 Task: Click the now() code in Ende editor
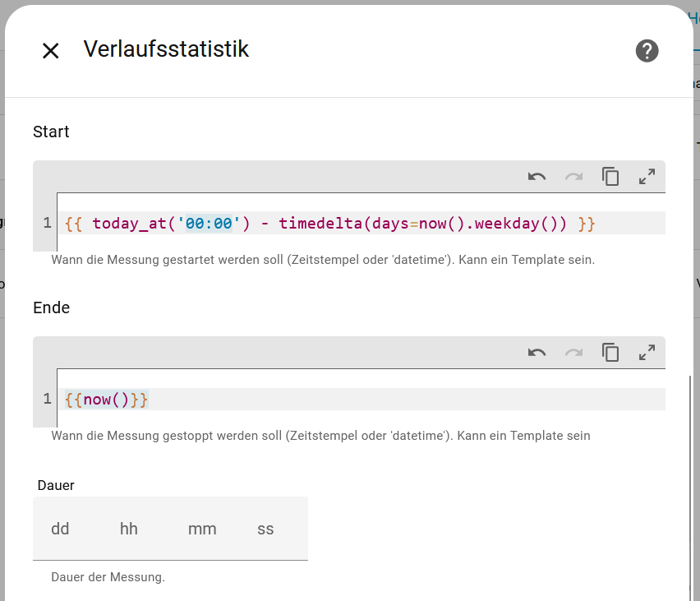click(106, 400)
